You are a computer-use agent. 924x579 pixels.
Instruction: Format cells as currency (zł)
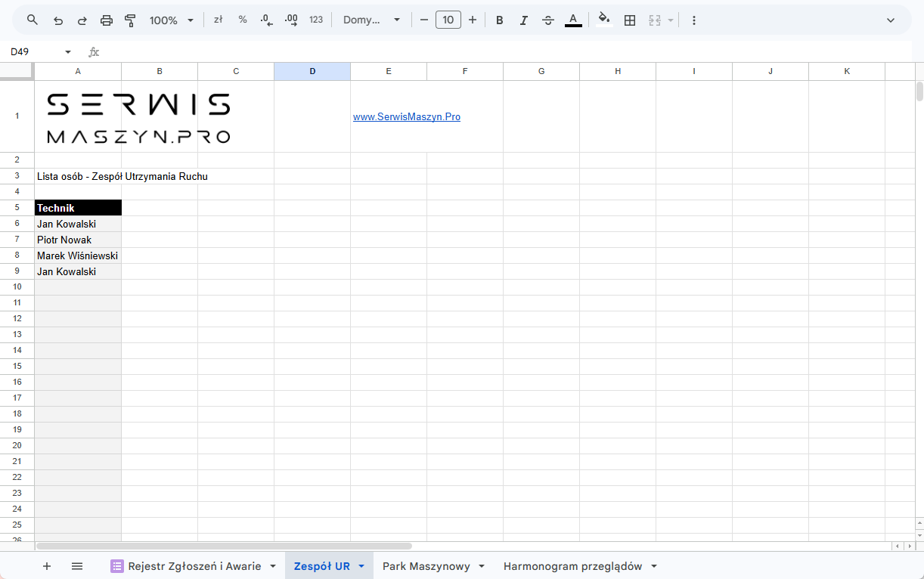click(x=218, y=20)
